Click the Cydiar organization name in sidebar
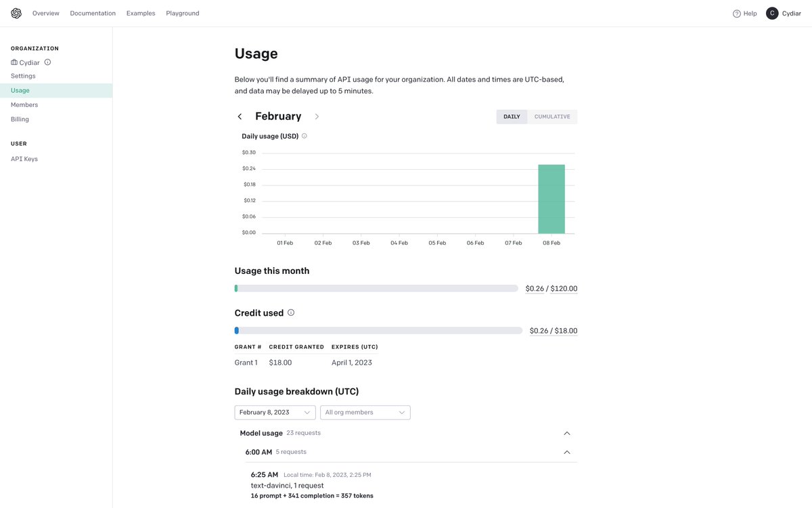The image size is (812, 508). pyautogui.click(x=30, y=62)
